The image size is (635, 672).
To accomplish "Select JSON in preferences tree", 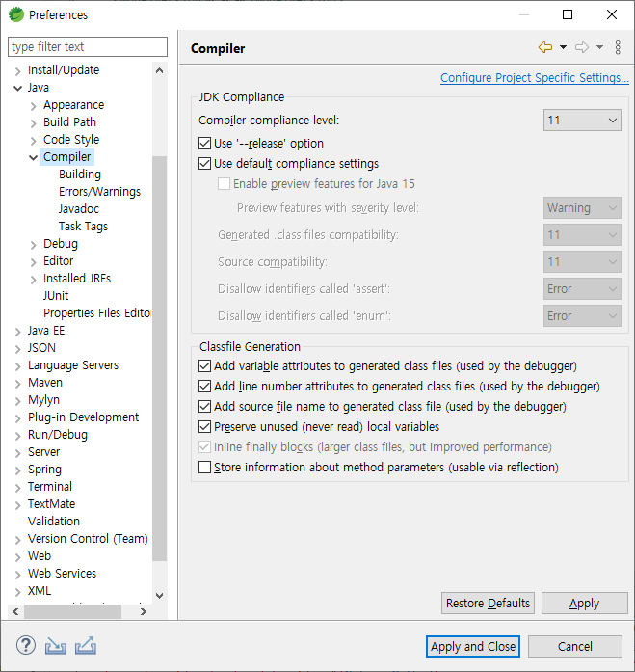I will click(x=41, y=348).
